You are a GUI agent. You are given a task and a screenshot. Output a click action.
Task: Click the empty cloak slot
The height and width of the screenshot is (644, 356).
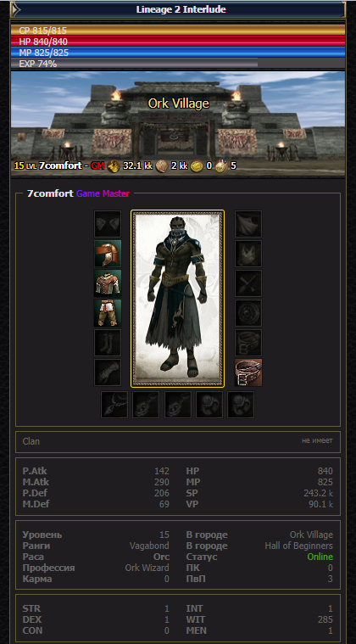click(248, 224)
